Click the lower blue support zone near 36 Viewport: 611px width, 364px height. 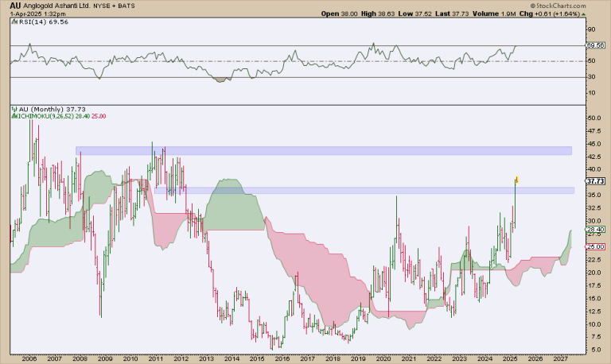click(x=364, y=191)
